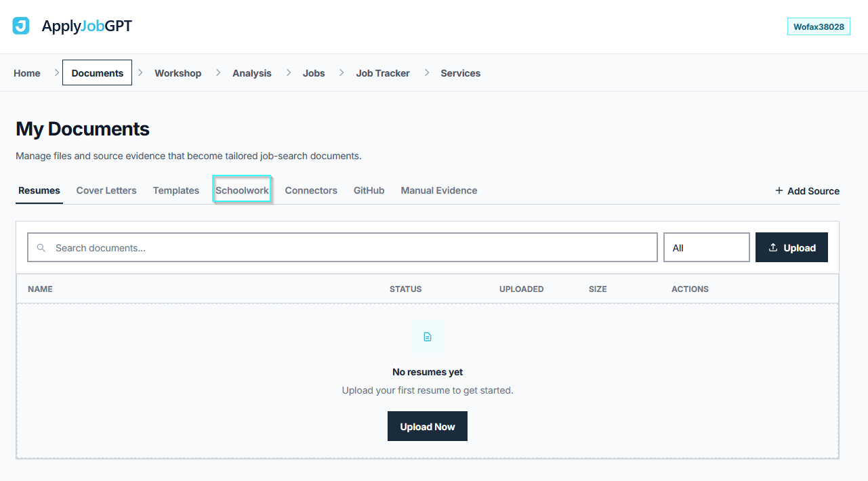Click the Upload button in toolbar
Image resolution: width=868 pixels, height=481 pixels.
coord(791,247)
